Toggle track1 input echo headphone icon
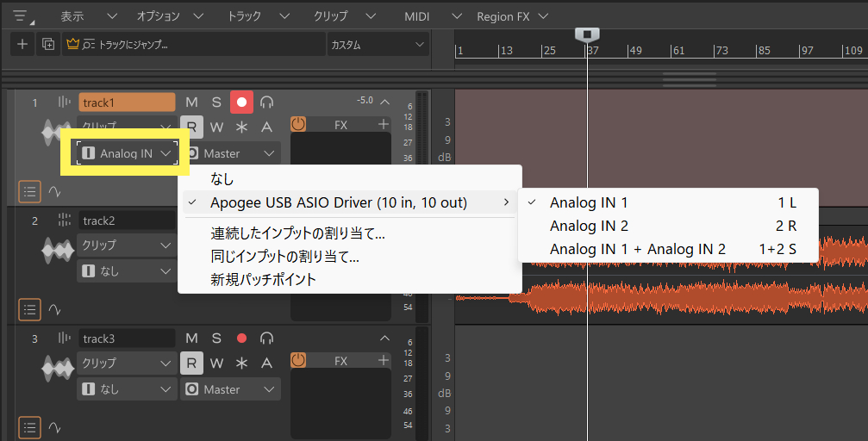The height and width of the screenshot is (441, 868). 267,102
